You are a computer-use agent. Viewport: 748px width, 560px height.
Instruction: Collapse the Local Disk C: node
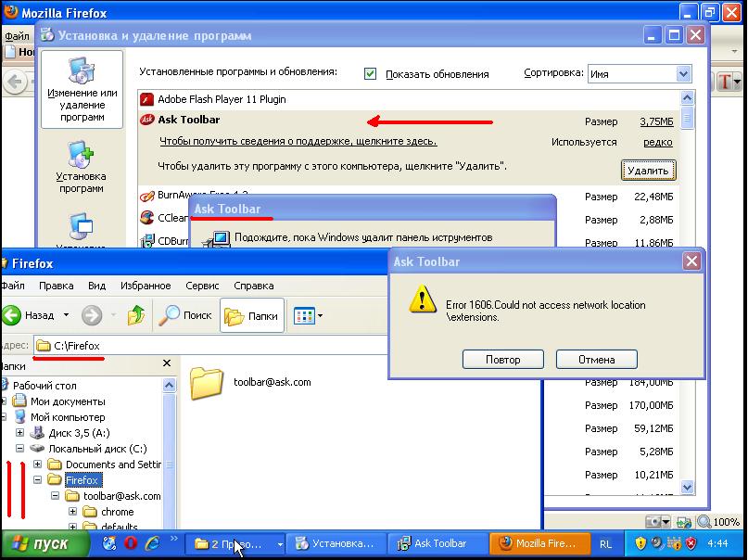[x=19, y=449]
